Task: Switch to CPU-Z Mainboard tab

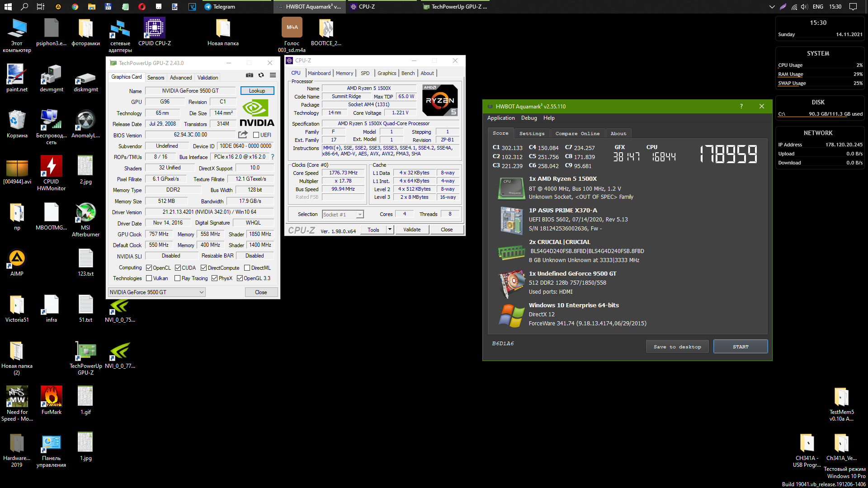Action: tap(319, 73)
